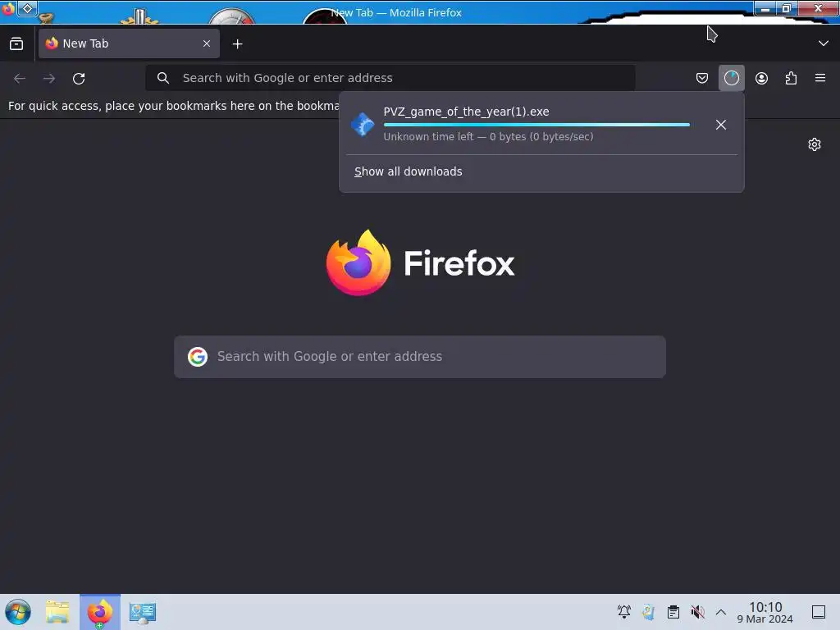The height and width of the screenshot is (630, 840).
Task: Open a new tab with plus button
Action: pos(237,44)
